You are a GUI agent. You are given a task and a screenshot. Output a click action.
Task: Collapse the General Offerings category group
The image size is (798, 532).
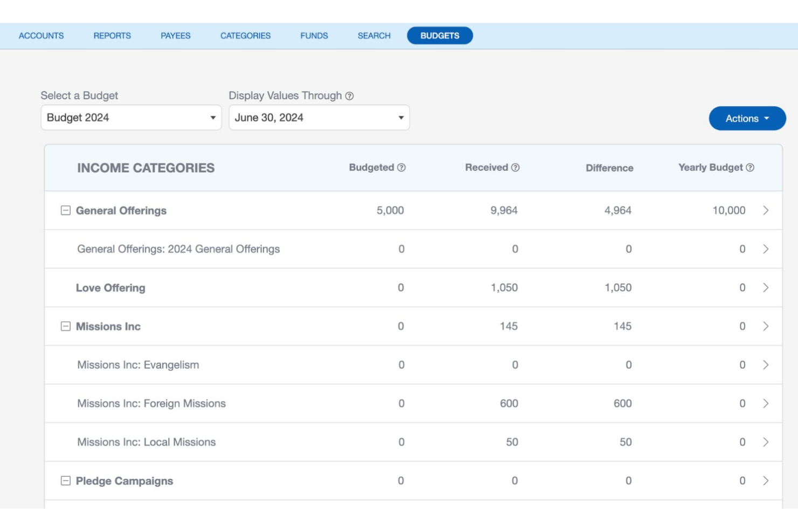coord(66,211)
